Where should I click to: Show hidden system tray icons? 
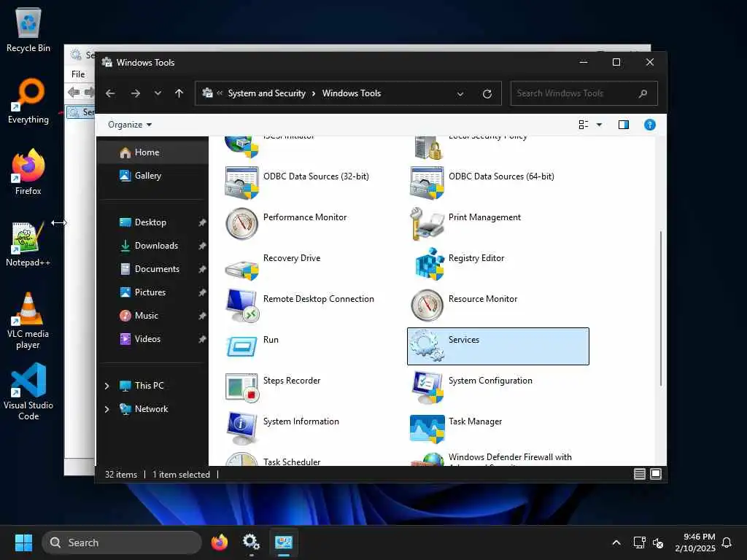pyautogui.click(x=616, y=542)
